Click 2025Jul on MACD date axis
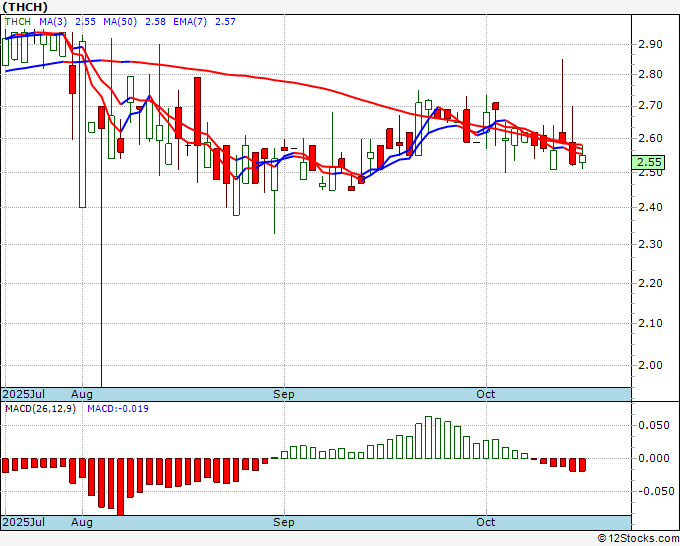Viewport: 680px width, 546px height. 24,522
